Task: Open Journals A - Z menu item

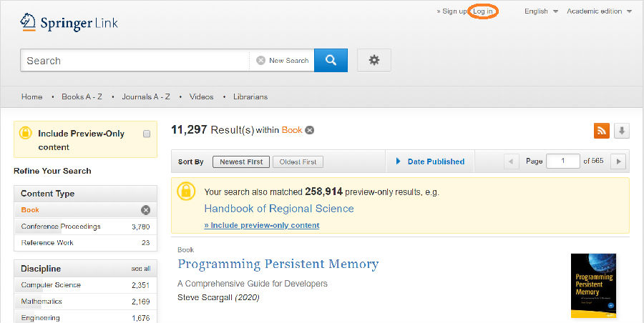Action: click(145, 96)
